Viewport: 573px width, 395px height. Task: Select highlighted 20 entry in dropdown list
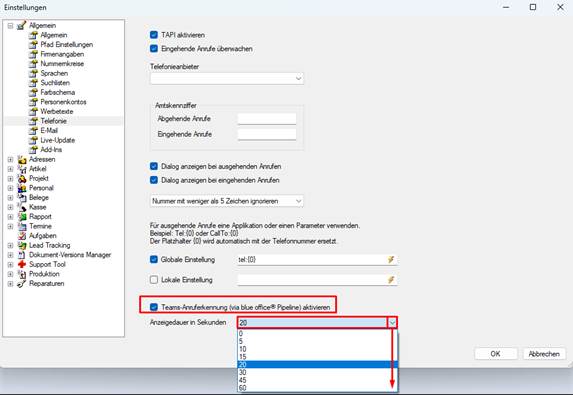tap(317, 365)
